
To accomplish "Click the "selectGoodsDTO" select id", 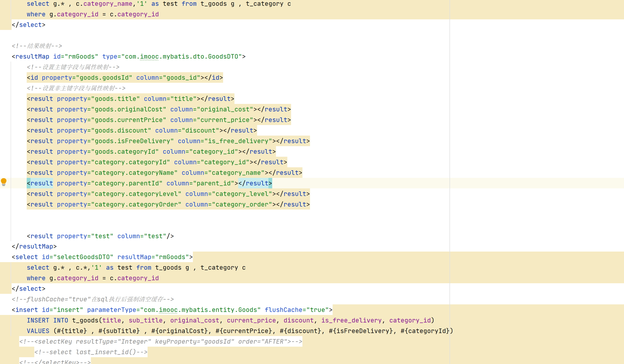I will coord(83,257).
